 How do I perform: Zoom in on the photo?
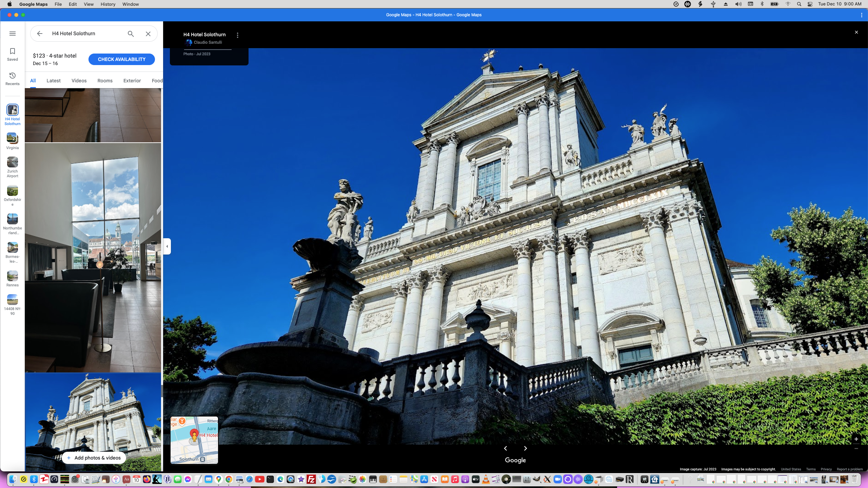click(x=856, y=439)
